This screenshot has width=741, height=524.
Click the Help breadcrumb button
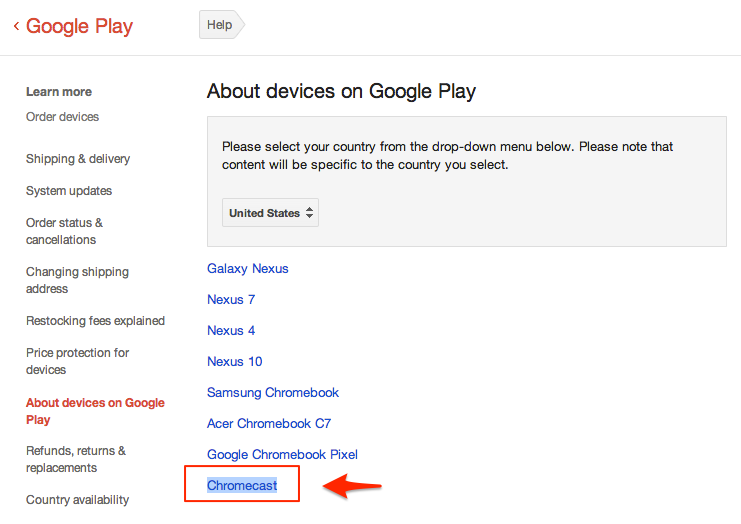point(220,25)
